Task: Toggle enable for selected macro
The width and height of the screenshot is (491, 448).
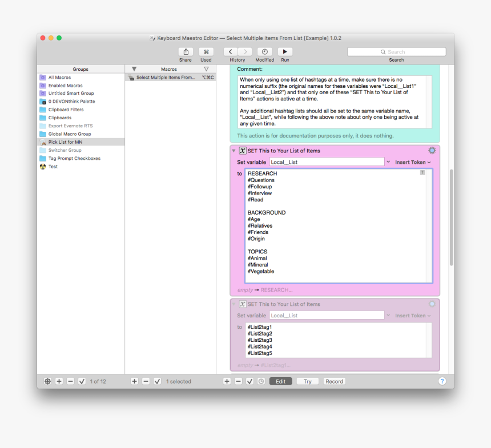Action: coord(157,381)
